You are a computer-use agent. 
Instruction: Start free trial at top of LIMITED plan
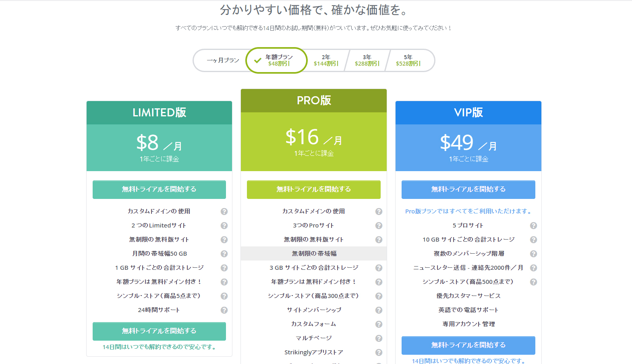click(x=159, y=189)
